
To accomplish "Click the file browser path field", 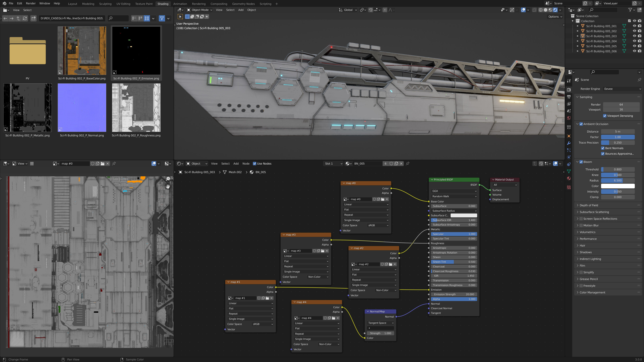I will click(x=72, y=18).
